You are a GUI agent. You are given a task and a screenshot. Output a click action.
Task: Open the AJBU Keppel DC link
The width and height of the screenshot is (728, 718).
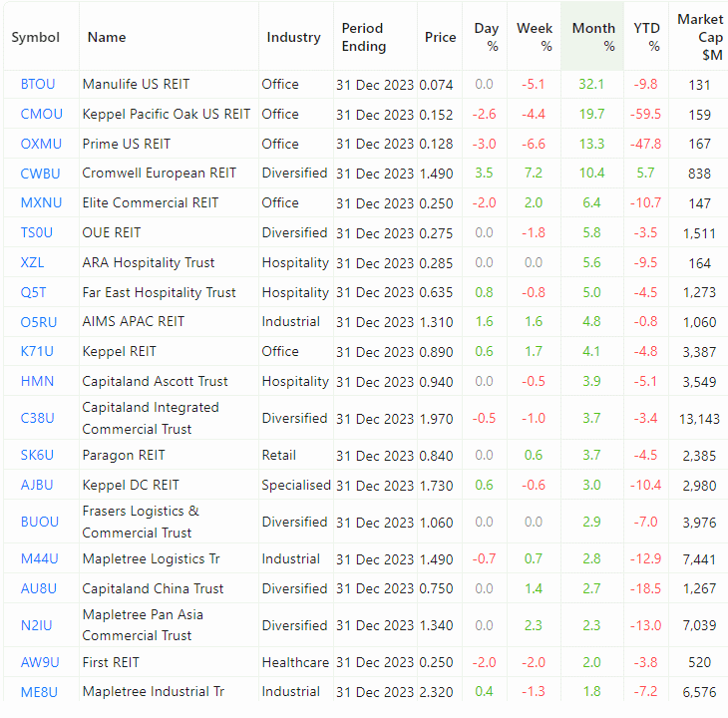37,486
